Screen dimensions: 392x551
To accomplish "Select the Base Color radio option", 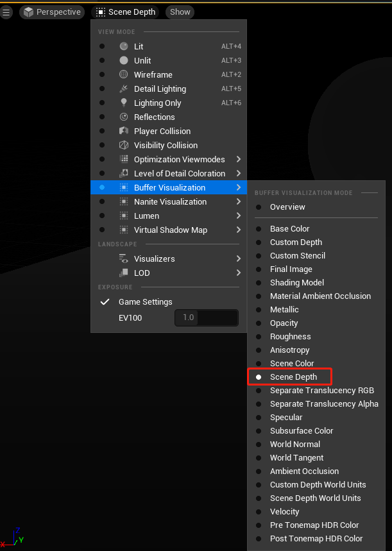I will [x=259, y=229].
